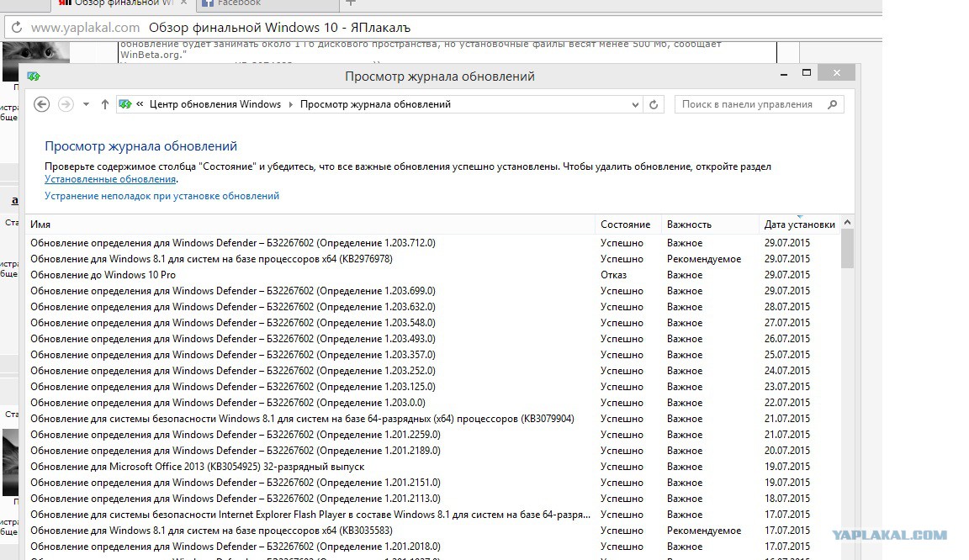969x560 pixels.
Task: Select the Defender definition 1.203.252.0 row
Action: point(432,371)
